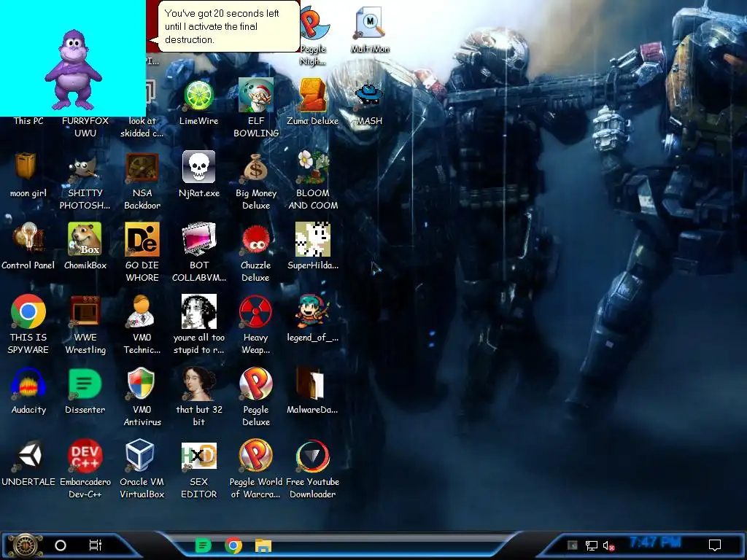Image resolution: width=747 pixels, height=560 pixels.
Task: Launch Oracle VM VirtualBox
Action: 141,456
